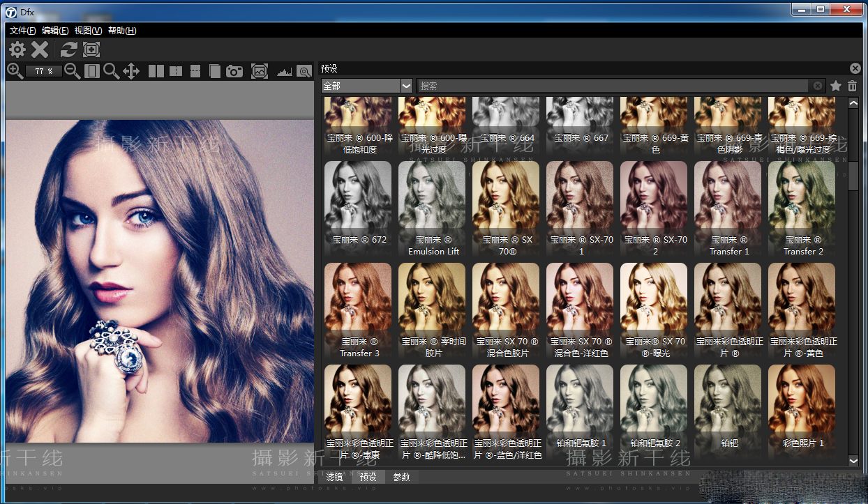Click the cancel X toolbar icon
Screen dimensions: 868x504
click(40, 49)
